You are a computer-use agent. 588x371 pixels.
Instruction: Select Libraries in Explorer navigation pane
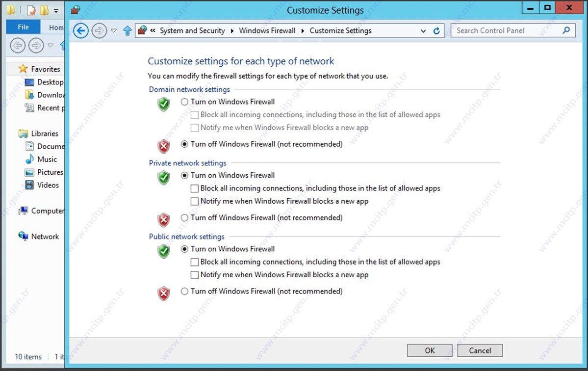[x=45, y=133]
